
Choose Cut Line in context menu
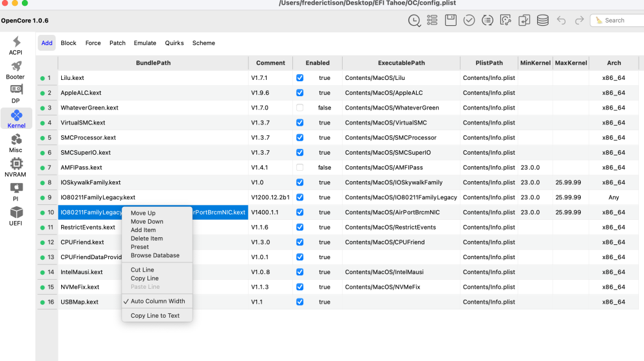coord(157,269)
